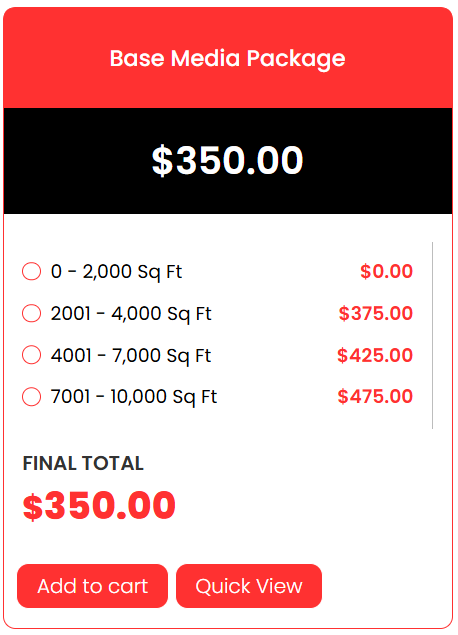Open the Quick View button
Viewport: 458px width, 635px height.
point(249,586)
